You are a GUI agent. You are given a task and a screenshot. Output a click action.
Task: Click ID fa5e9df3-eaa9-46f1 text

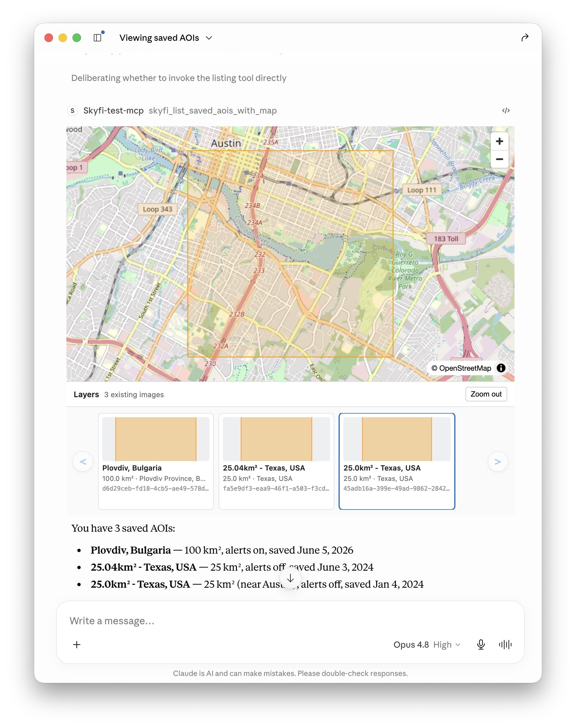[276, 488]
